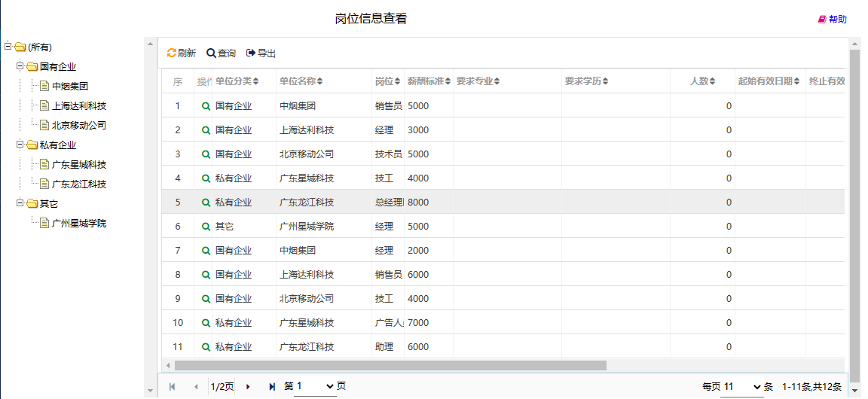
Task: Click the table scroll left arrow
Action: pyautogui.click(x=168, y=366)
